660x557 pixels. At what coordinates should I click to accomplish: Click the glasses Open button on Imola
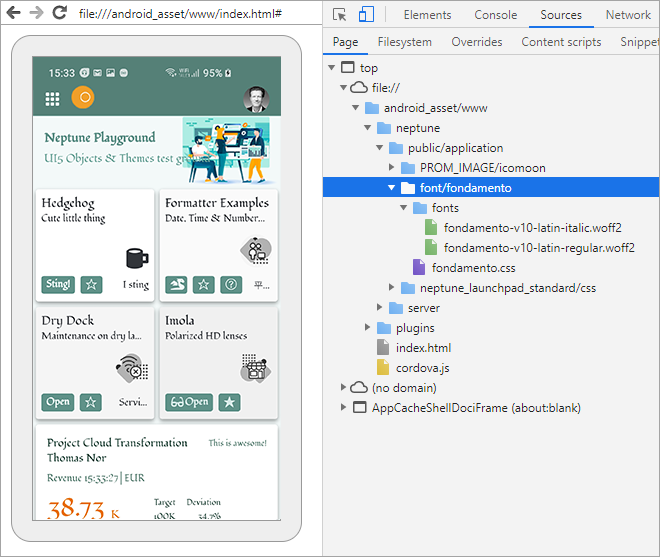pos(189,402)
